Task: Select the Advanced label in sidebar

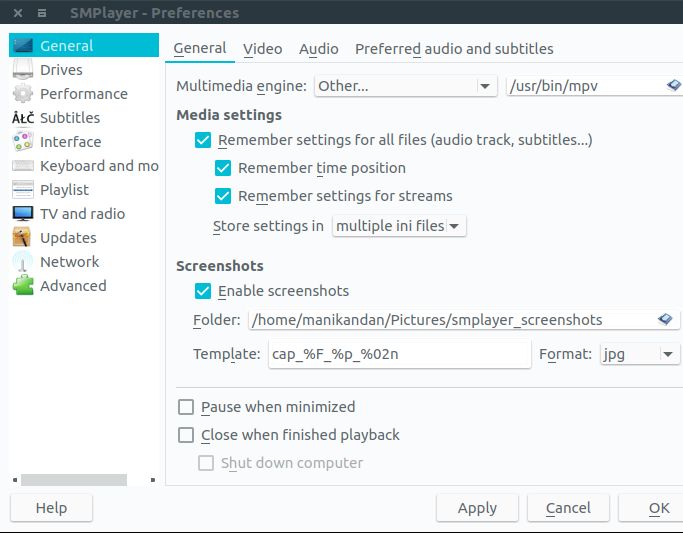Action: [73, 286]
